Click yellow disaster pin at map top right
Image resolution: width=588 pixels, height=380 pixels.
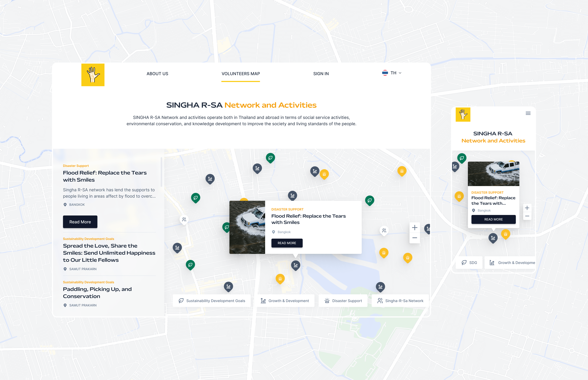(402, 171)
